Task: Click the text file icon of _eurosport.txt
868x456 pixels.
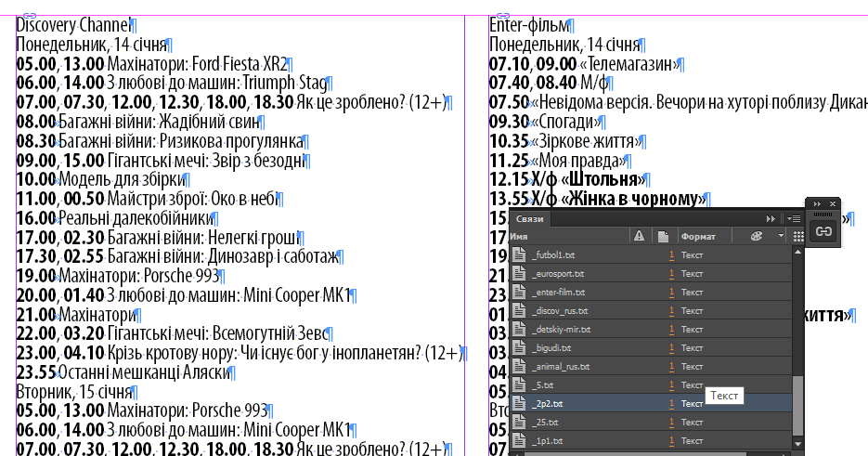Action: [519, 274]
